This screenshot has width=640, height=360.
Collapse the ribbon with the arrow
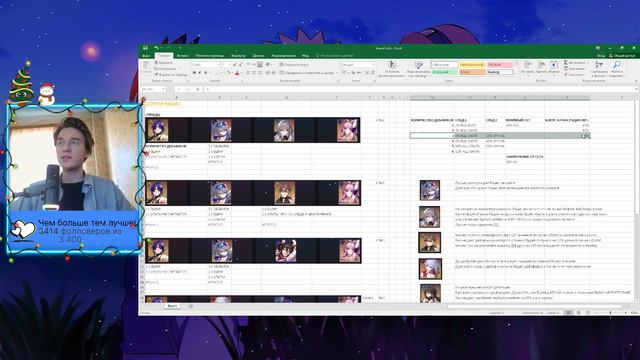pos(636,81)
